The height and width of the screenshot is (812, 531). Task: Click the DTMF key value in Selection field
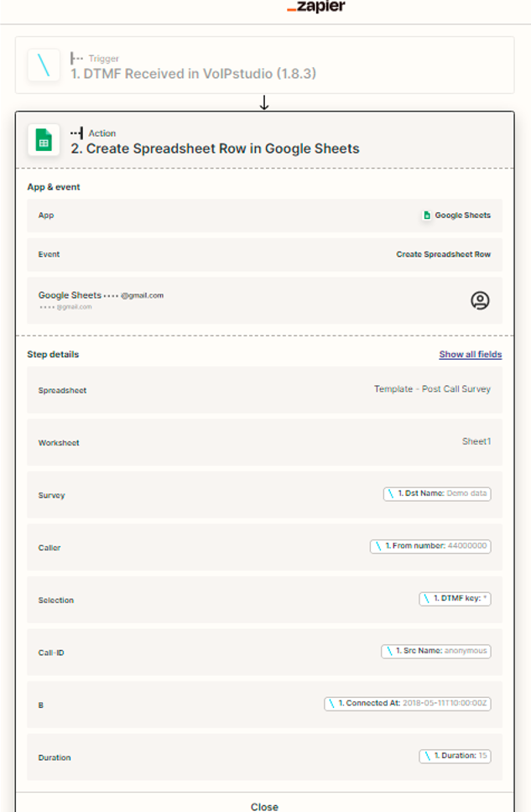pyautogui.click(x=456, y=599)
